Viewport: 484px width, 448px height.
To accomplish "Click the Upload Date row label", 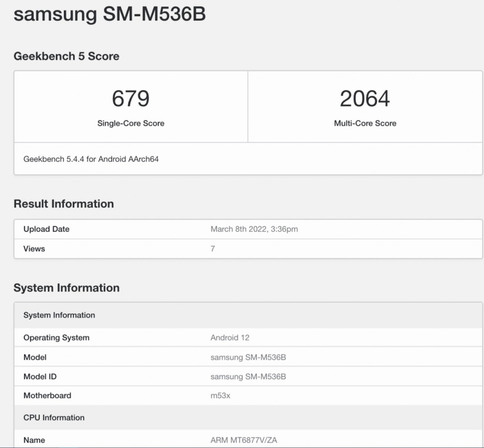I will tap(46, 229).
